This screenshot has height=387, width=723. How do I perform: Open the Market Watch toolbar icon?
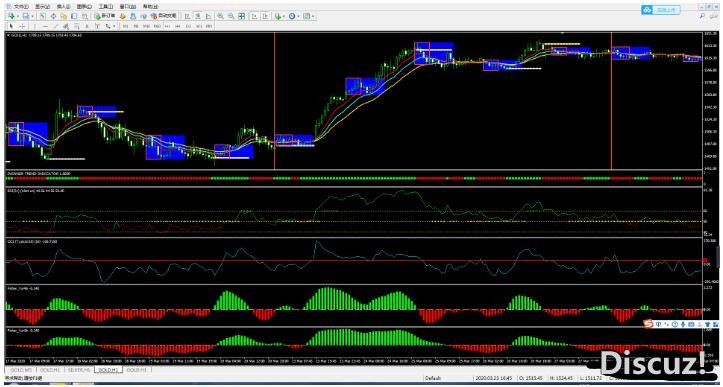click(42, 16)
